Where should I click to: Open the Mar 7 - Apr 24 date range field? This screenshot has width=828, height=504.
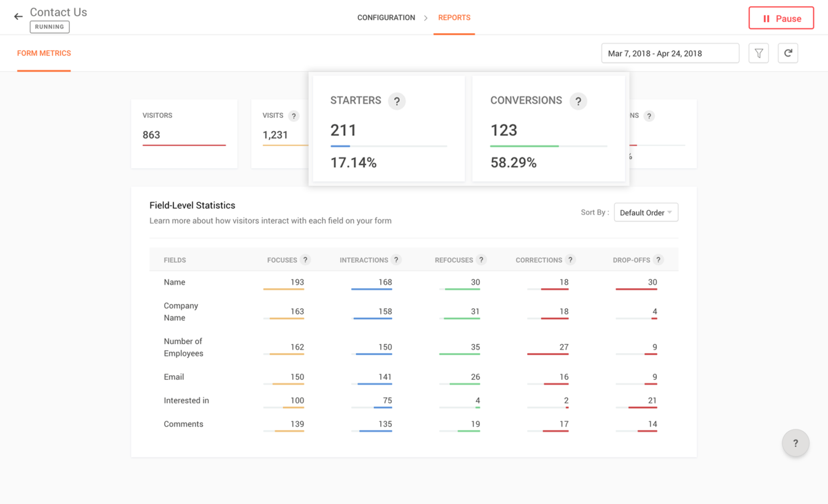click(x=669, y=52)
